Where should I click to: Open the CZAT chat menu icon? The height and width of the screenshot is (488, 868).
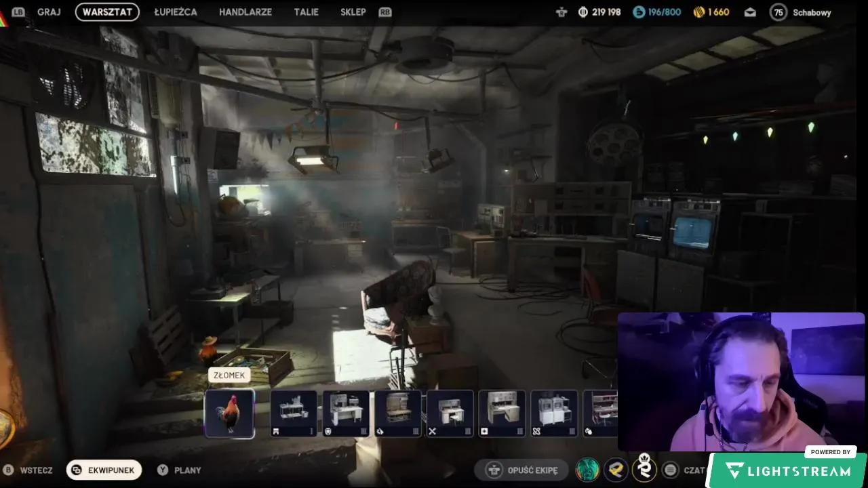(x=670, y=470)
